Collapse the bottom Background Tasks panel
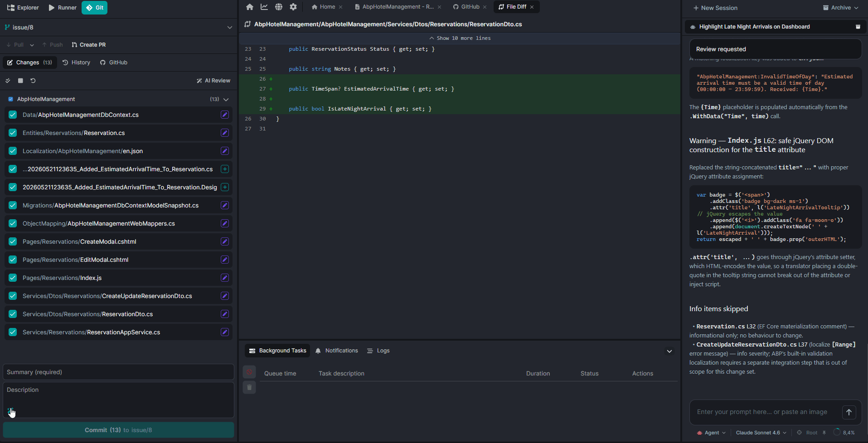 [669, 351]
